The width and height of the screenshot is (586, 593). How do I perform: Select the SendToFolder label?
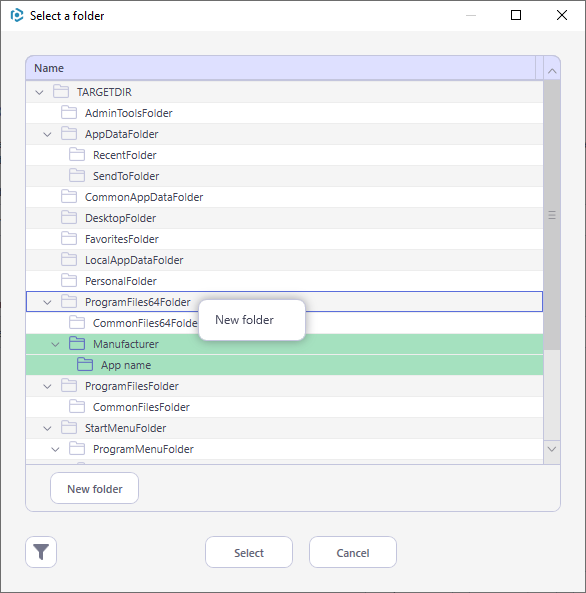[x=126, y=176]
